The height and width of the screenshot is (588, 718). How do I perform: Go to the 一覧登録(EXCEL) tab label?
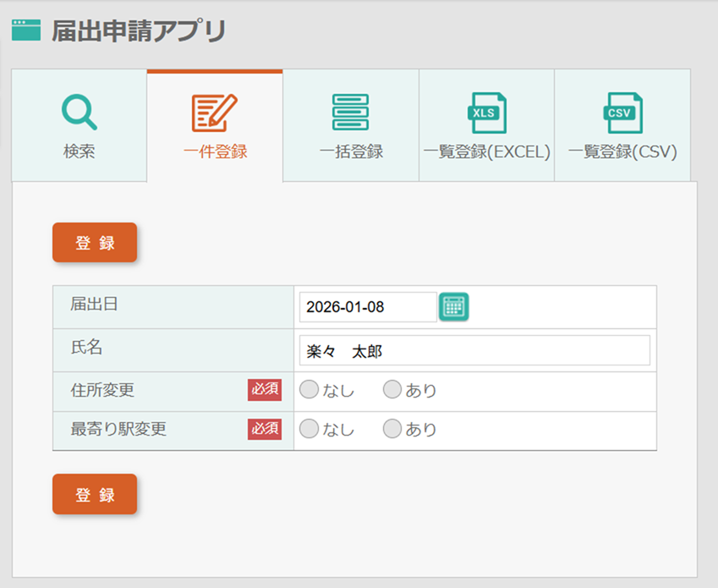coord(486,152)
